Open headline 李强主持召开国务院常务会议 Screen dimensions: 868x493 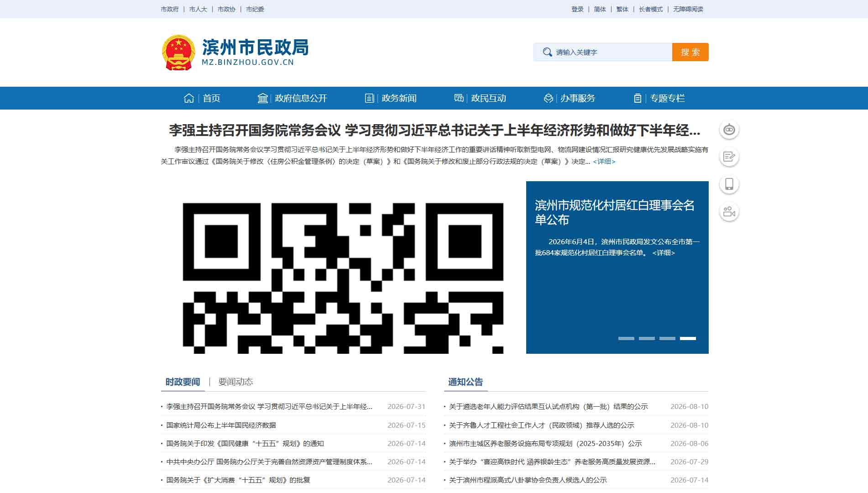coord(434,131)
